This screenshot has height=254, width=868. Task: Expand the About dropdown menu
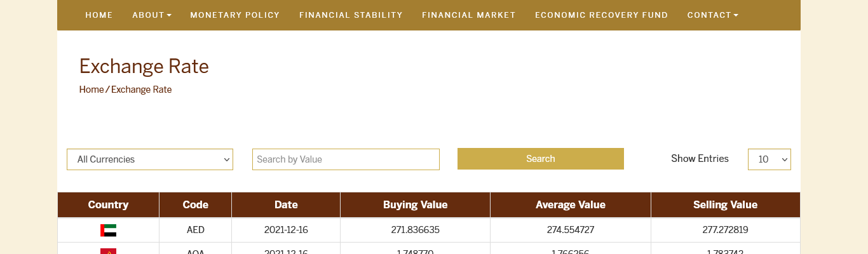pos(152,15)
